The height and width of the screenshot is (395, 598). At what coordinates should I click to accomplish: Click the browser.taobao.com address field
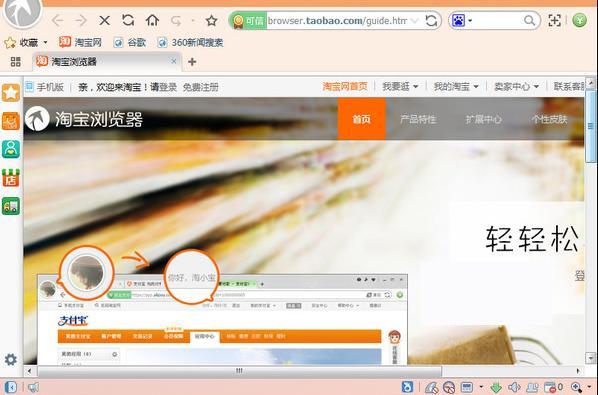(x=337, y=21)
